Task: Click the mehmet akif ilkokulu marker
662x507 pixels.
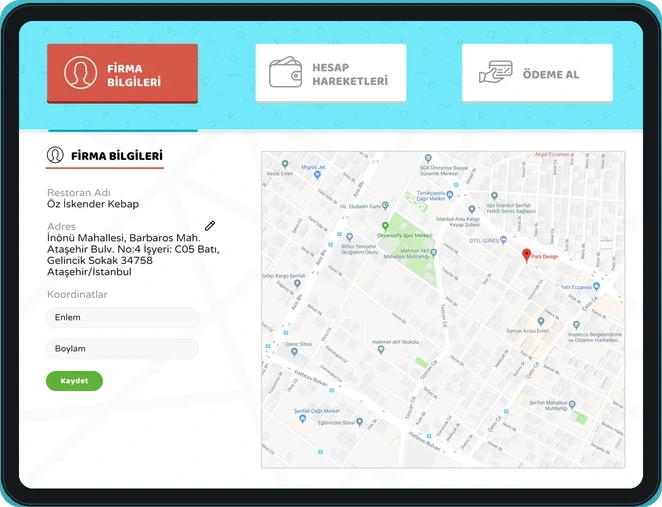Action: point(381,350)
